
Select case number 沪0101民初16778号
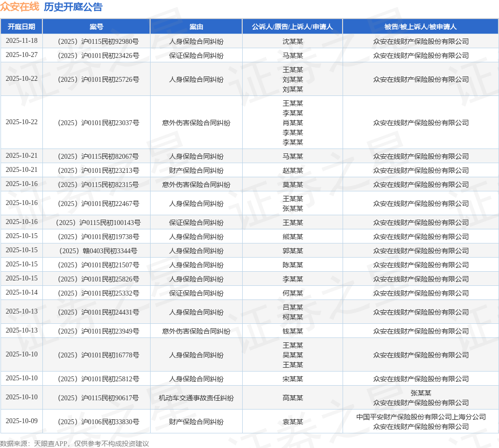98,355
